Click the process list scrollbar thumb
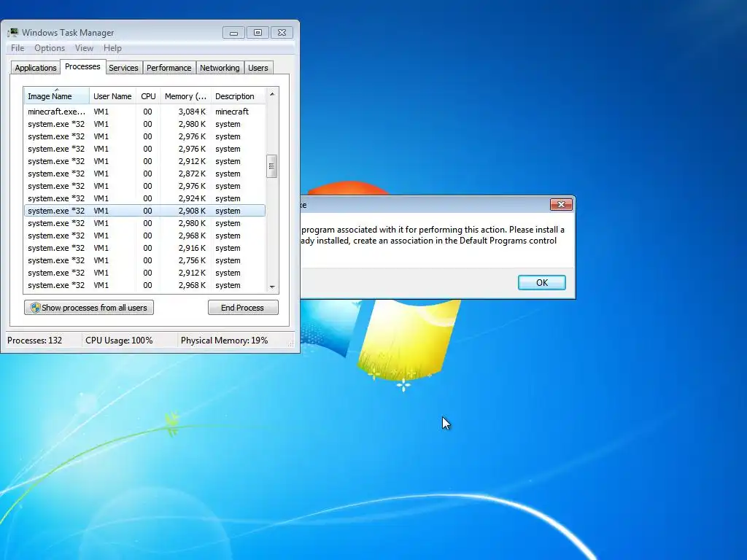747x560 pixels. point(271,166)
